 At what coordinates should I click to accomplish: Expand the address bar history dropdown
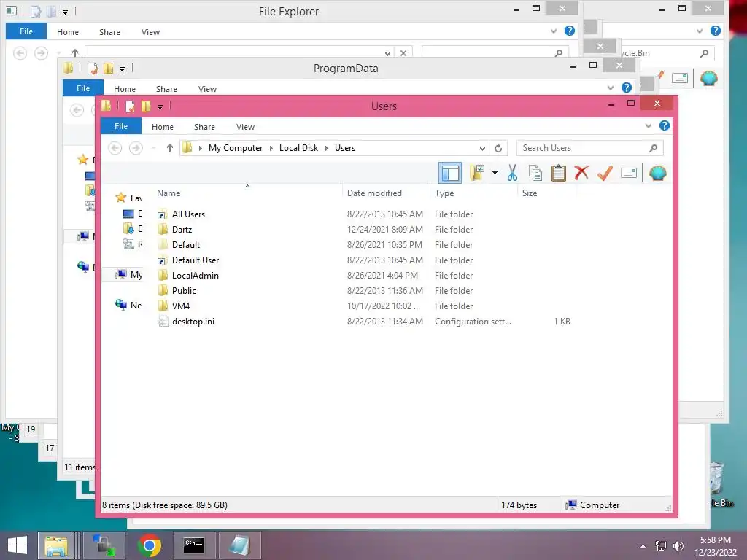(482, 148)
